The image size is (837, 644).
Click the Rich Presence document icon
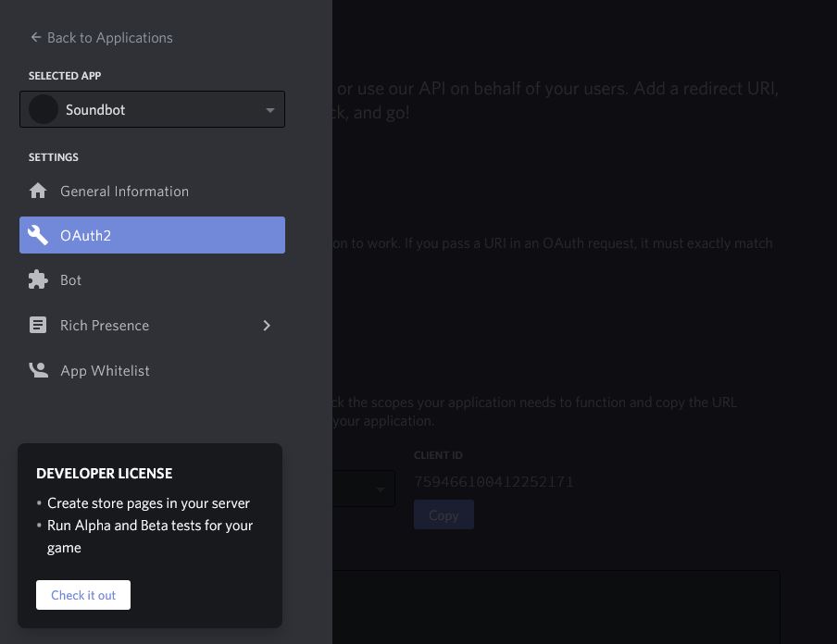coord(38,325)
